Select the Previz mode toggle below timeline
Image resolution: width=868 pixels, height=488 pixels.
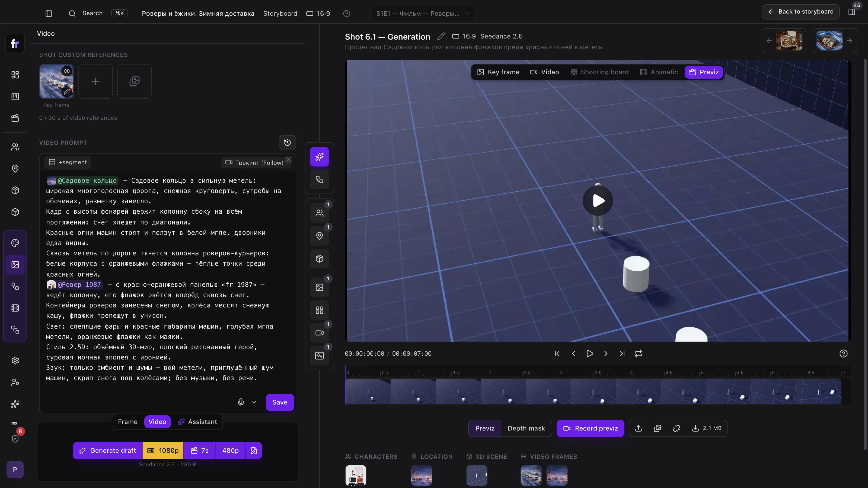[484, 428]
